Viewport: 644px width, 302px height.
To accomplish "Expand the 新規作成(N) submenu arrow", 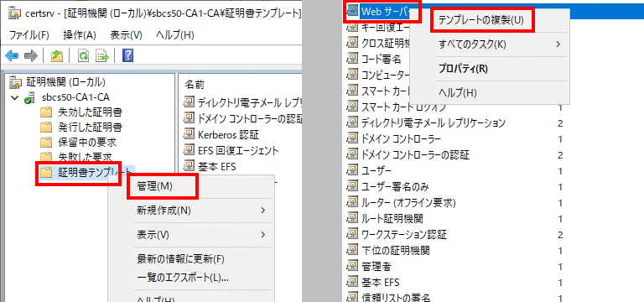I will tap(262, 211).
